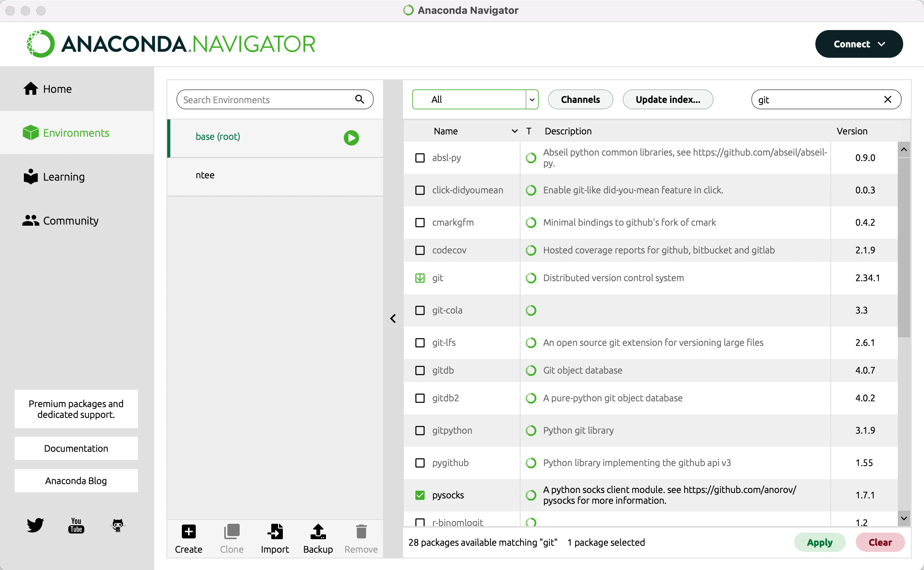Clear the git search with the X
This screenshot has width=924, height=570.
(888, 99)
